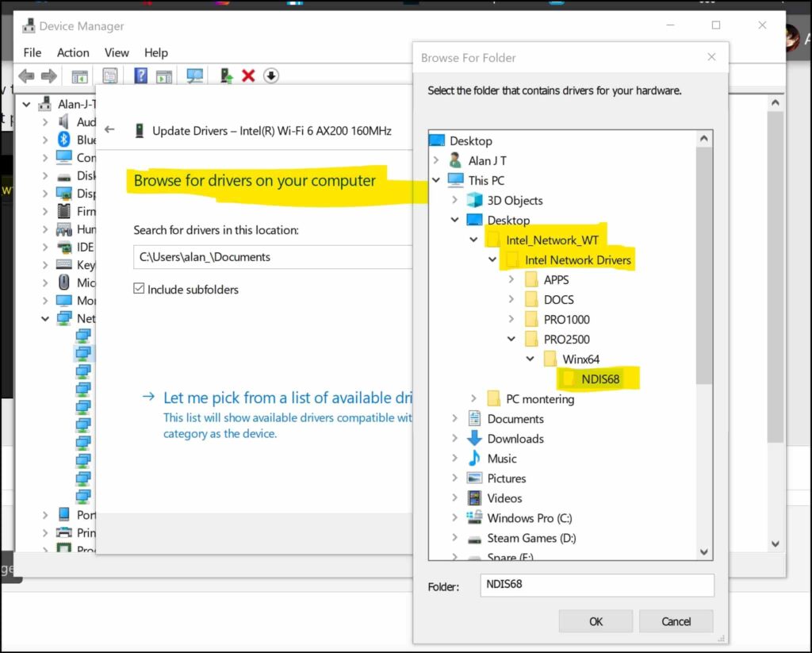Click the back navigation arrow in Device Manager
The image size is (812, 653).
26,75
